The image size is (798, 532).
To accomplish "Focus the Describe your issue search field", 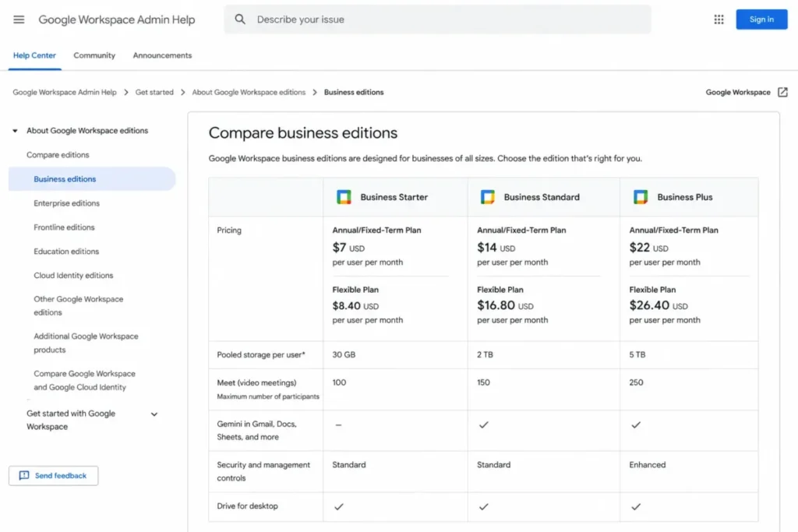I will tap(438, 19).
